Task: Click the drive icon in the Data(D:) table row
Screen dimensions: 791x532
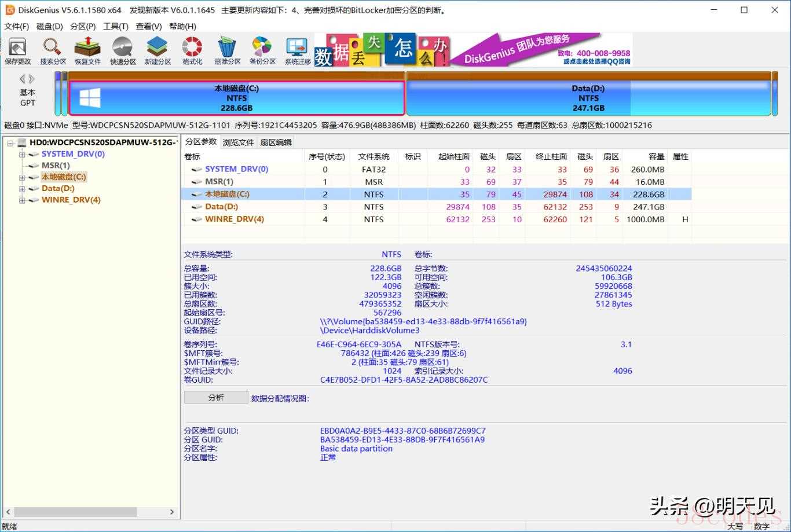Action: pos(197,207)
